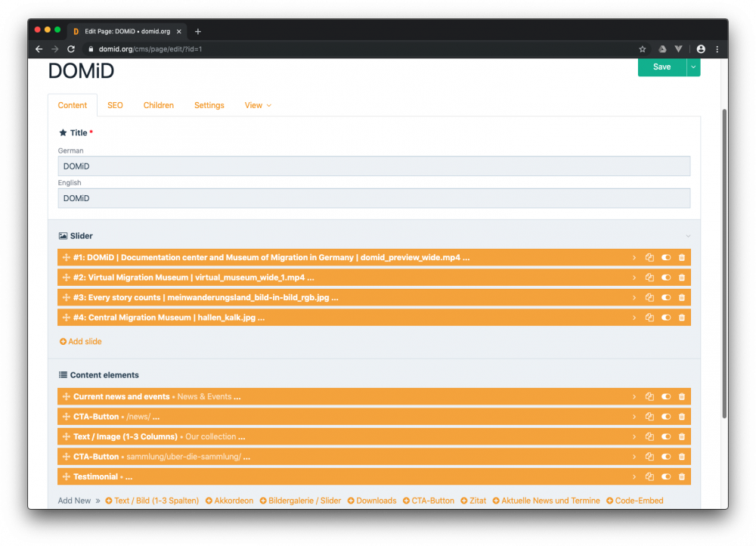This screenshot has width=756, height=546.
Task: Collapse the Slider section
Action: point(688,235)
